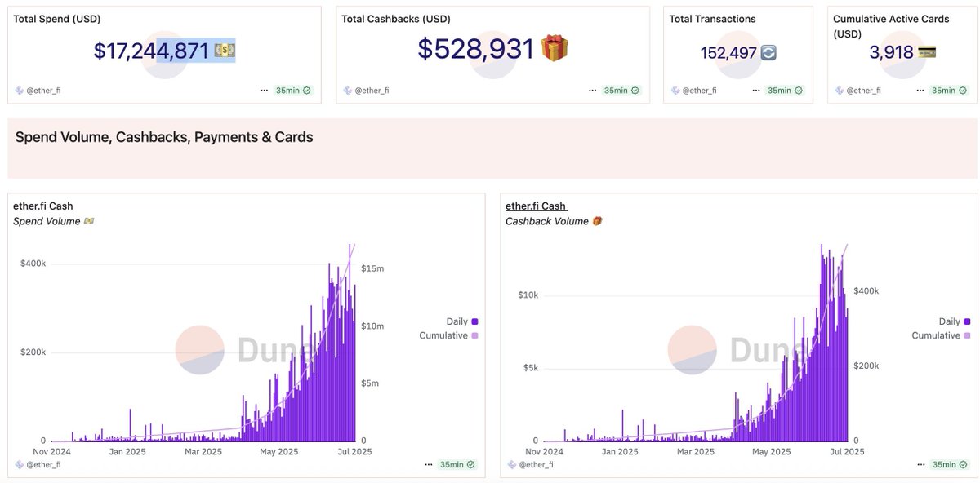Click the ether_fi avatar icon on Total Transactions card
Screen dimensions: 980x483
(675, 91)
